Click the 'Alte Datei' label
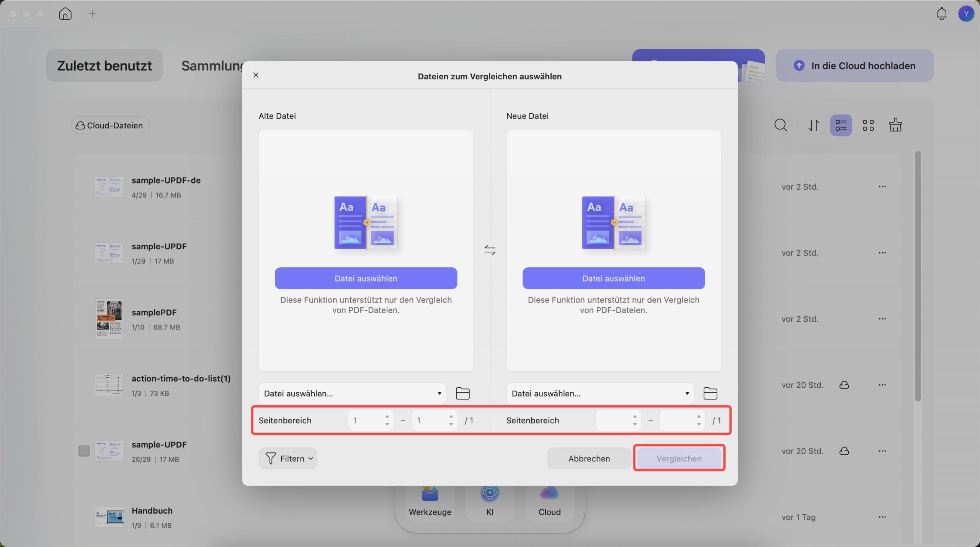 pyautogui.click(x=277, y=116)
